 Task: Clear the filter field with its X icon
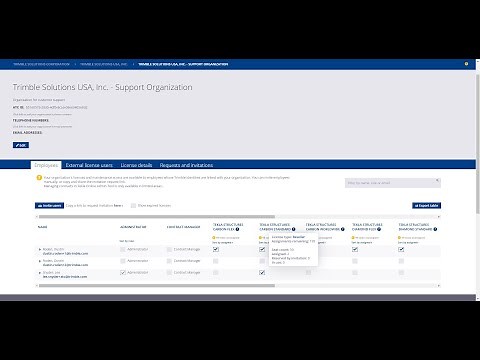tap(437, 180)
